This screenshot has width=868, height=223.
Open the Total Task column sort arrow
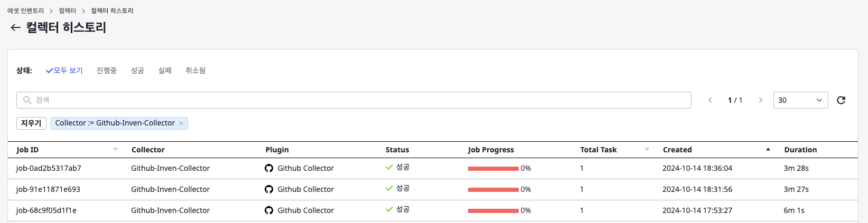(x=647, y=150)
